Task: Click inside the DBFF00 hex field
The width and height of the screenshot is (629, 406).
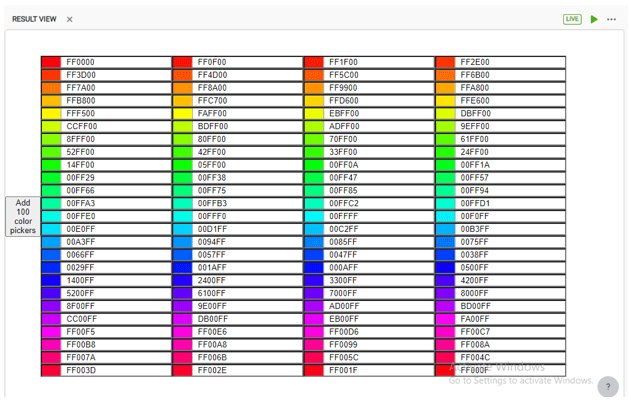Action: (511, 114)
